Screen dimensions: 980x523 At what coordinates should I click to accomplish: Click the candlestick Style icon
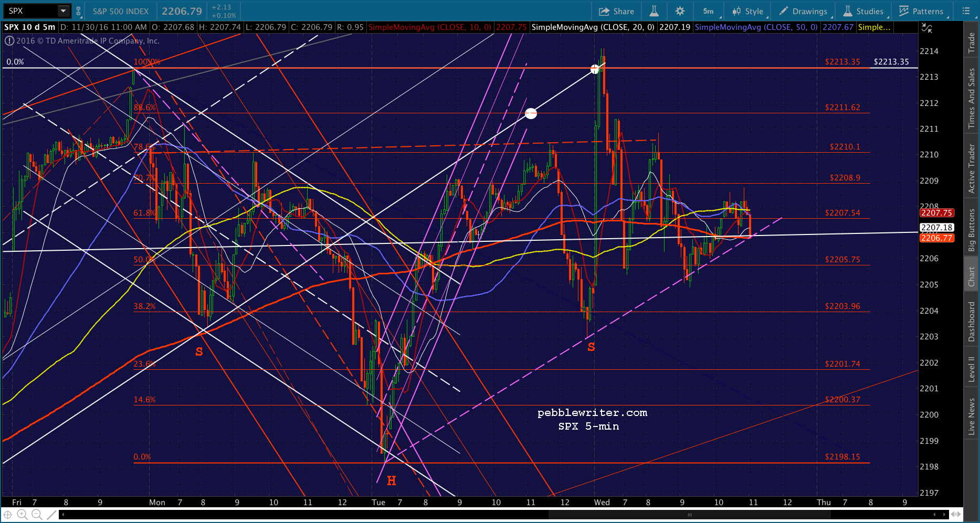(736, 11)
